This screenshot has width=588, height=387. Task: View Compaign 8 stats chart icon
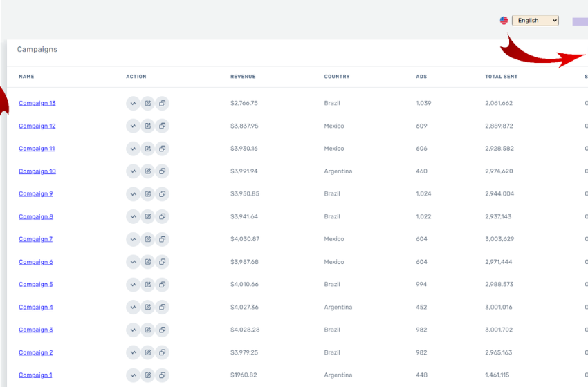[x=133, y=216]
